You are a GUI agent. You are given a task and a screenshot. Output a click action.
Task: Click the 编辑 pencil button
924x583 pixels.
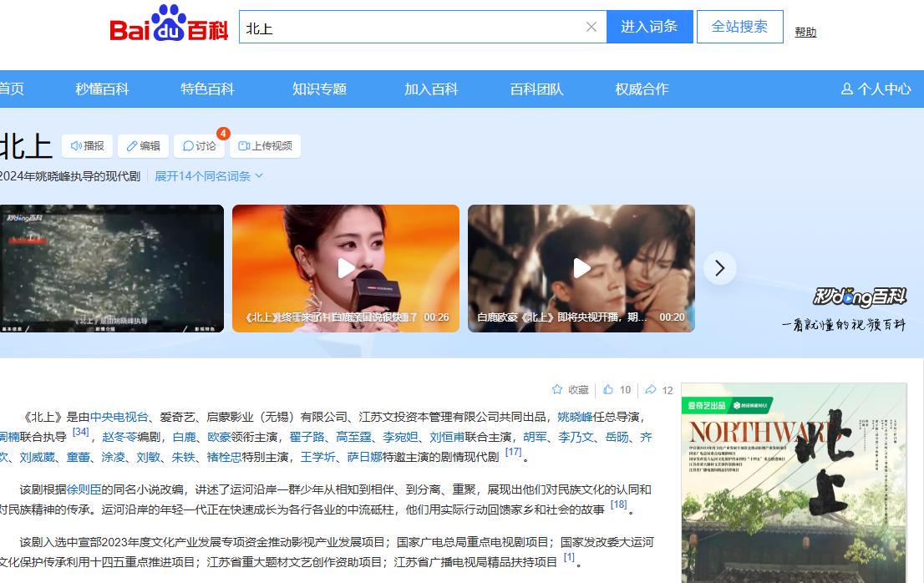click(143, 145)
